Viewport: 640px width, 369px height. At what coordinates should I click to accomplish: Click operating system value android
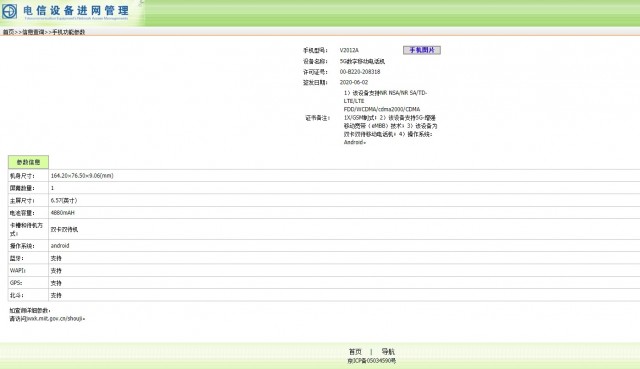(60, 246)
